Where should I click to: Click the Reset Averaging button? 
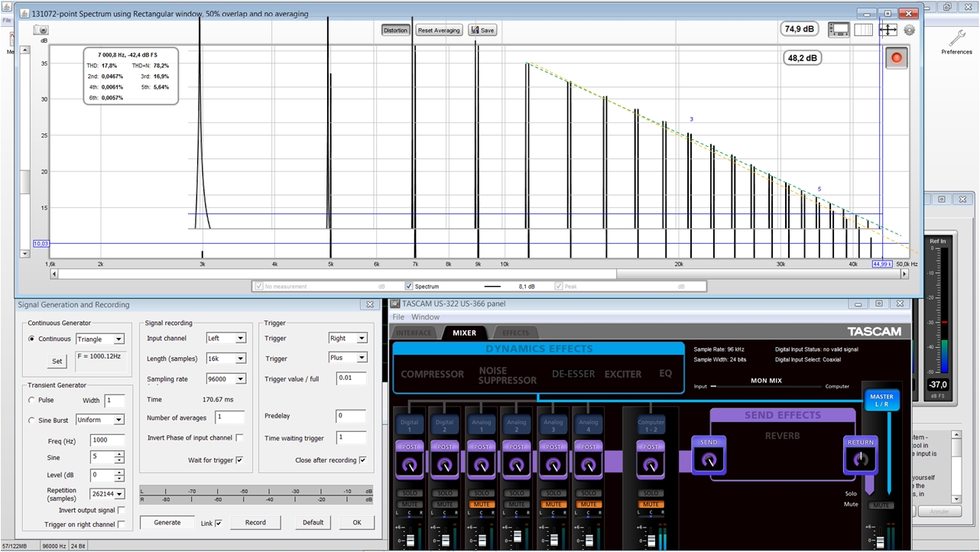439,30
